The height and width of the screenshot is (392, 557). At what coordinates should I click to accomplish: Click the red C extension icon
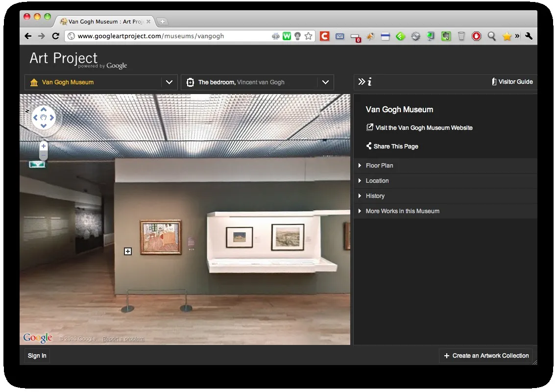pos(324,36)
